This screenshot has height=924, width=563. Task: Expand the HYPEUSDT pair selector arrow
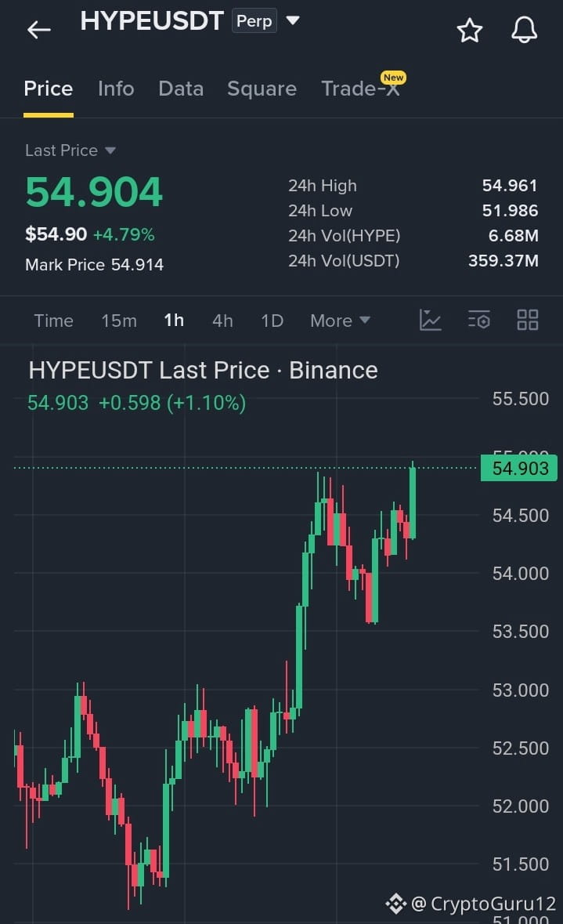pyautogui.click(x=293, y=20)
